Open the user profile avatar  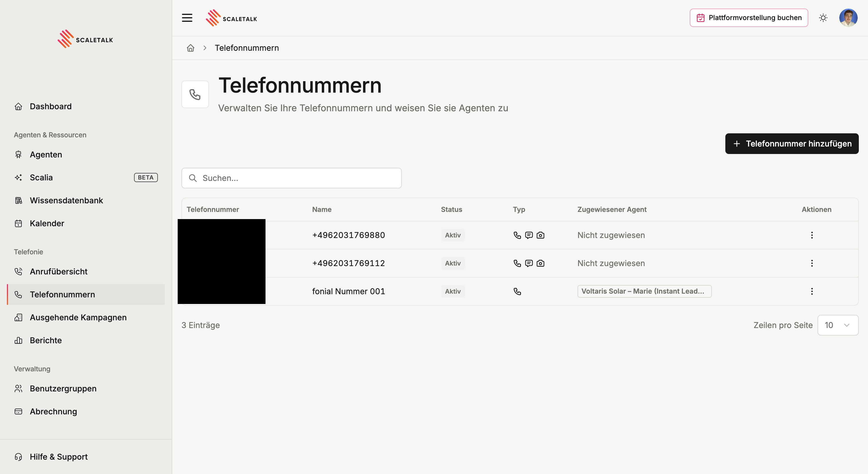click(848, 18)
